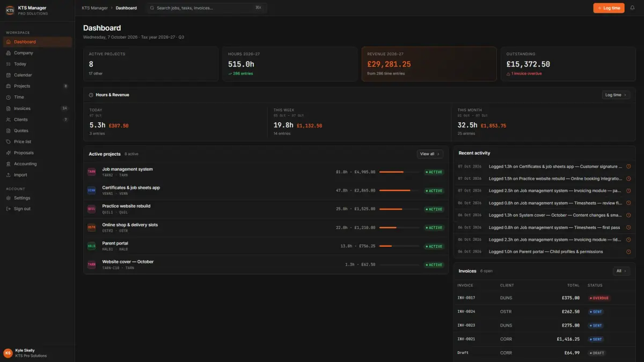Click the notifications bell icon
This screenshot has height=362, width=644.
632,8
